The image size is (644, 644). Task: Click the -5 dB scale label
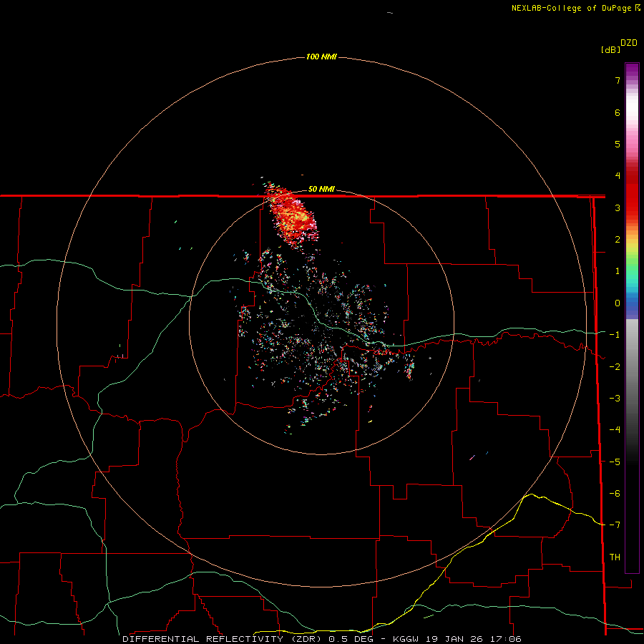point(615,462)
